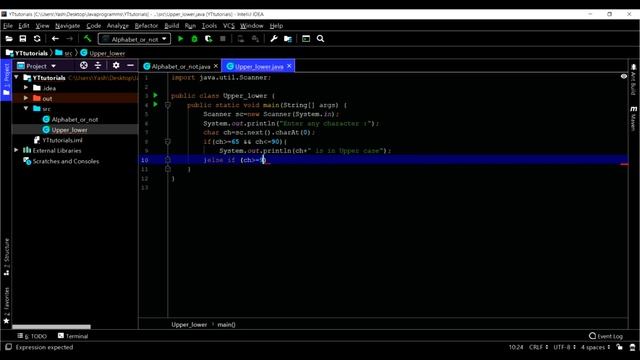This screenshot has width=640, height=360.
Task: Expand the .idea folder node
Action: (x=26, y=88)
